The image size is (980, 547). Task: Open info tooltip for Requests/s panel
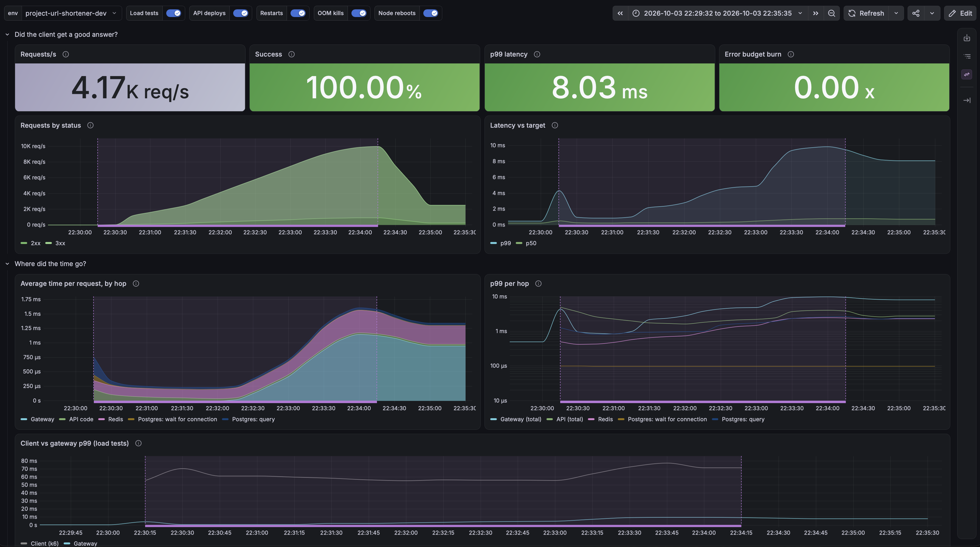point(66,54)
